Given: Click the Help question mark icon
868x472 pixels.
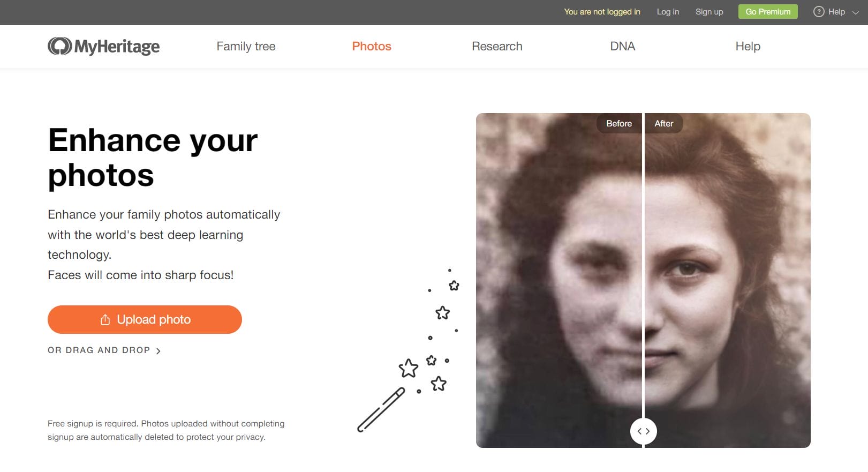Looking at the screenshot, I should (819, 11).
